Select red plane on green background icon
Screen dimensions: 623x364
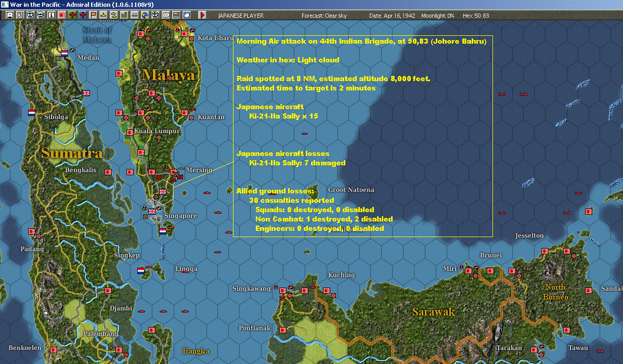click(x=72, y=15)
